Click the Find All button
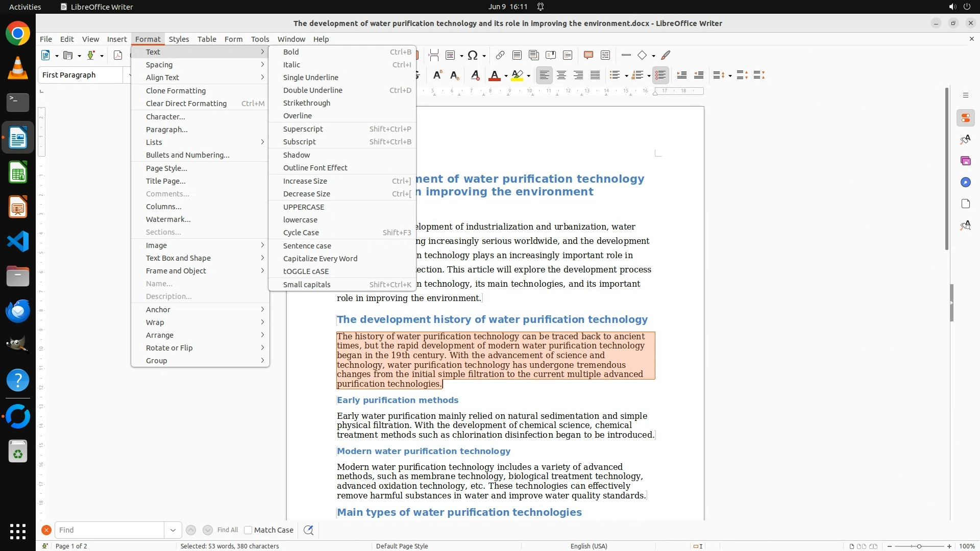The image size is (980, 551). (x=227, y=530)
